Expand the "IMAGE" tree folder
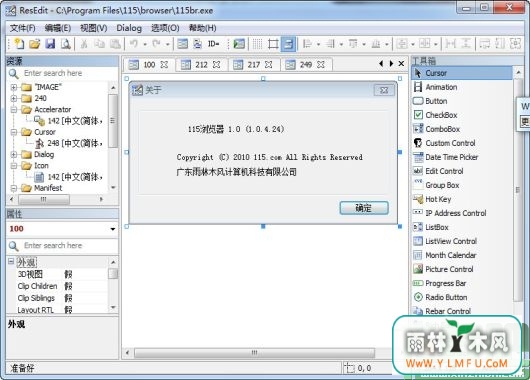 click(14, 88)
